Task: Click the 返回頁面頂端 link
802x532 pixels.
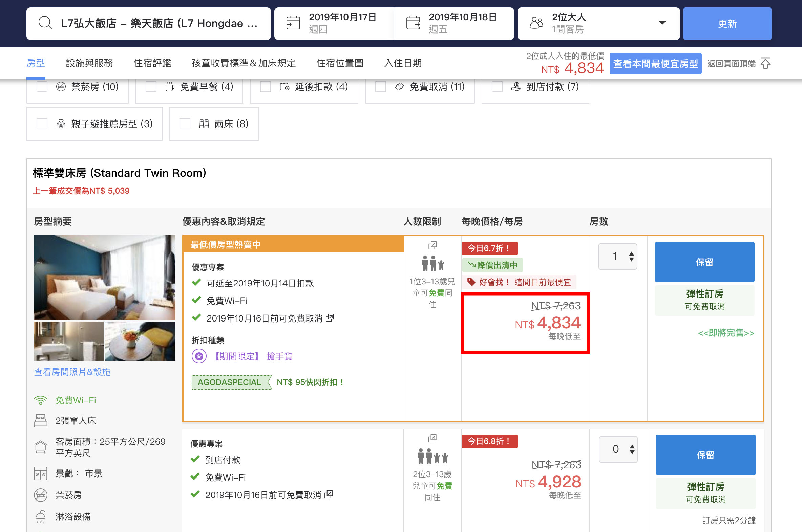Action: (x=731, y=63)
